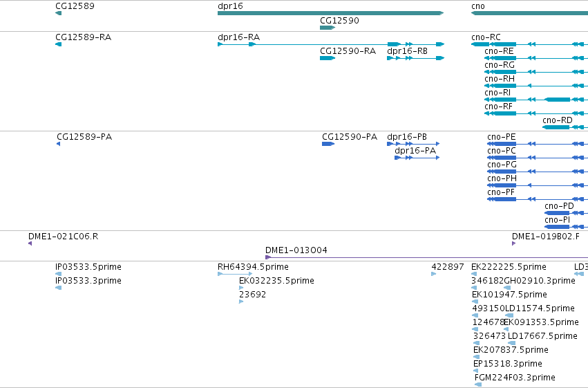Select the 422897 feature arrow
This screenshot has height=388, width=588.
(x=433, y=275)
